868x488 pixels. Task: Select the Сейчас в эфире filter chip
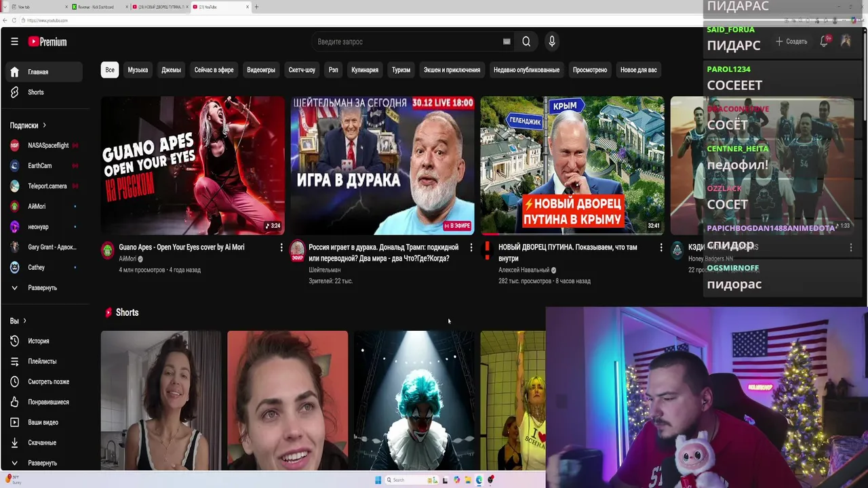point(214,70)
